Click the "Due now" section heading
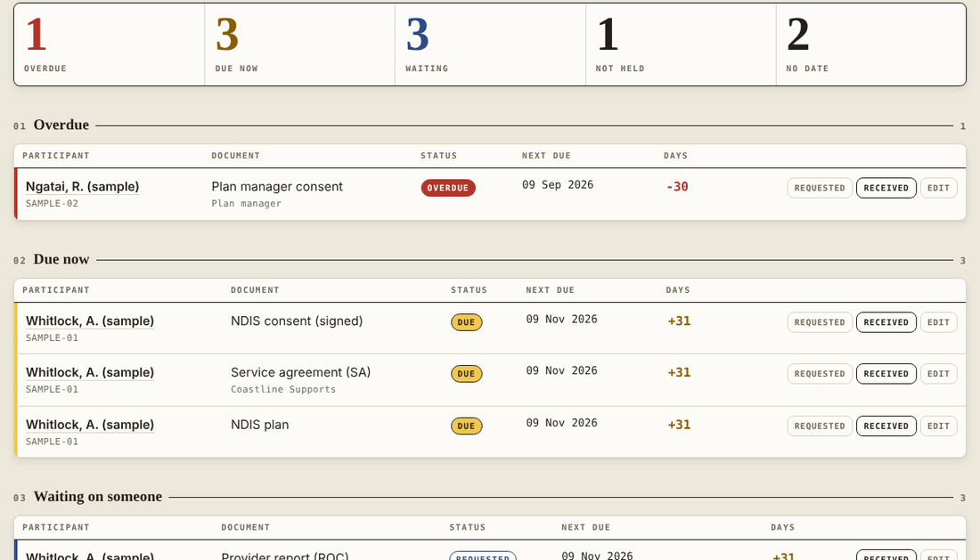Image resolution: width=980 pixels, height=560 pixels. click(x=61, y=259)
